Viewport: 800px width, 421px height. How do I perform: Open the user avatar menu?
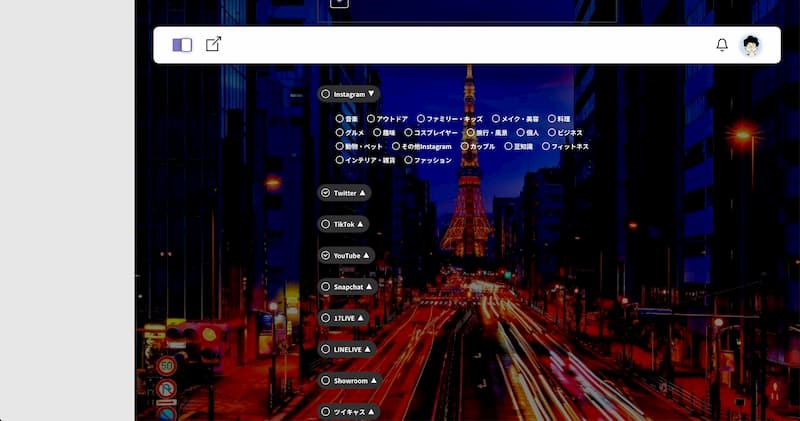coord(751,45)
